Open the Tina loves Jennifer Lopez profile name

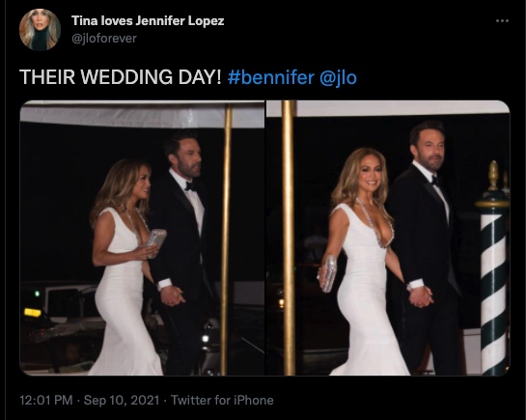(x=148, y=21)
